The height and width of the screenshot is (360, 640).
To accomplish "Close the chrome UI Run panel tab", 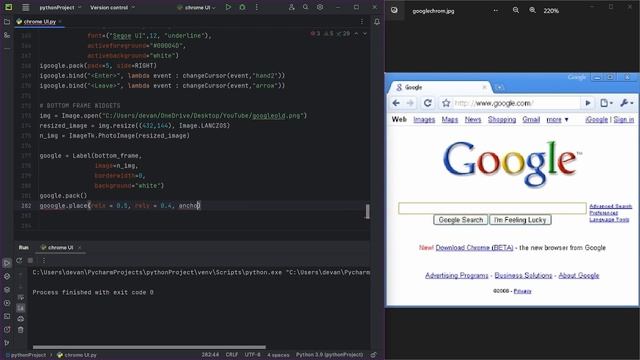I will [x=80, y=247].
